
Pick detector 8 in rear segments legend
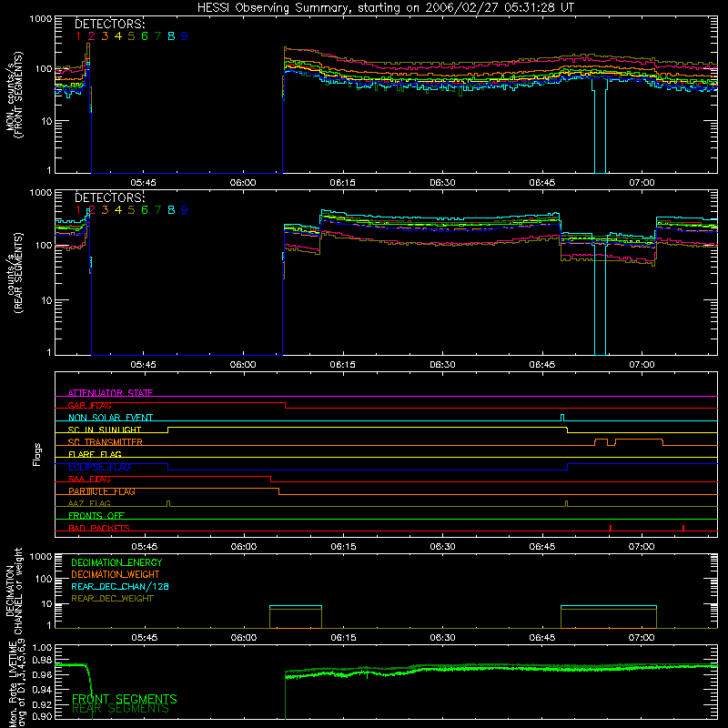(x=171, y=210)
